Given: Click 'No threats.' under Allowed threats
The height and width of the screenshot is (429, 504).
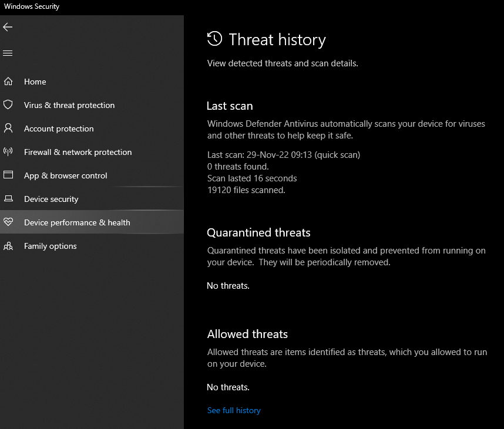Looking at the screenshot, I should click(x=228, y=387).
